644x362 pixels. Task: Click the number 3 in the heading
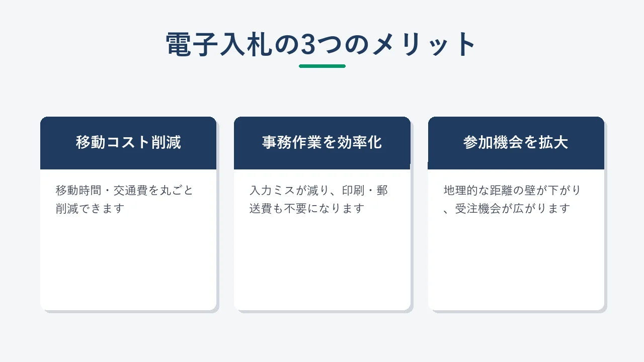pyautogui.click(x=307, y=45)
